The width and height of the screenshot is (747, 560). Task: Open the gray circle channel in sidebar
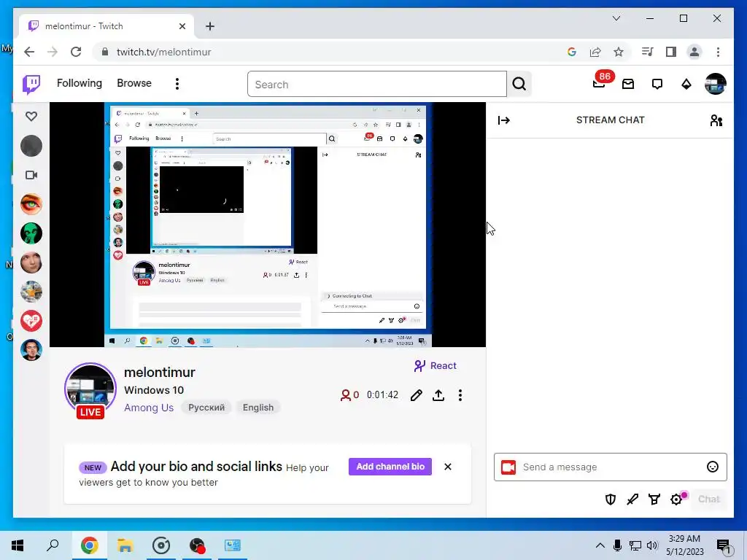click(31, 146)
